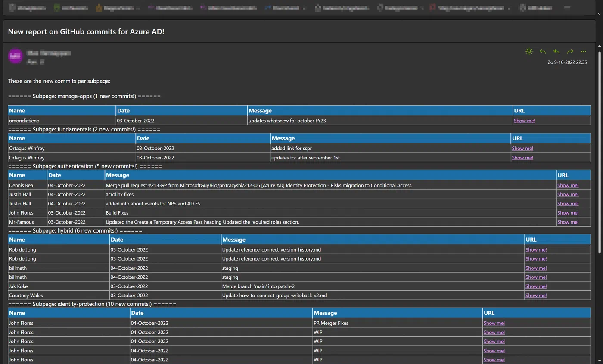Click the timestamp 'Zo 9-10-2022 22:35'
The width and height of the screenshot is (603, 364).
coord(567,62)
